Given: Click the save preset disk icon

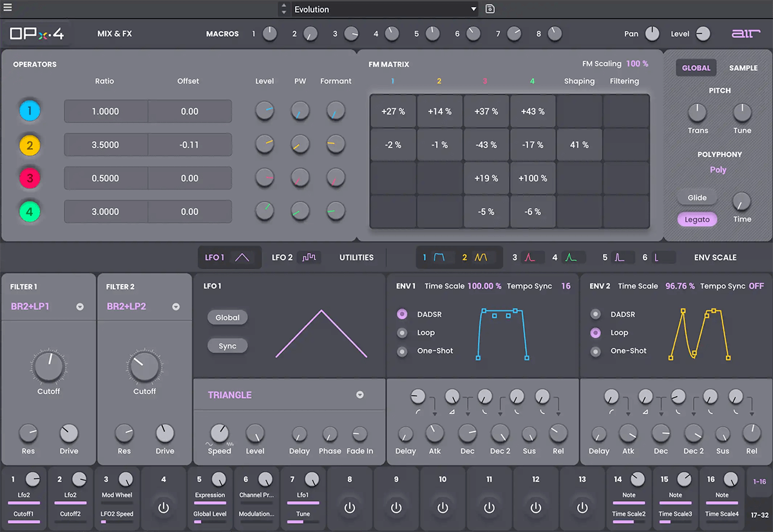Looking at the screenshot, I should point(490,9).
